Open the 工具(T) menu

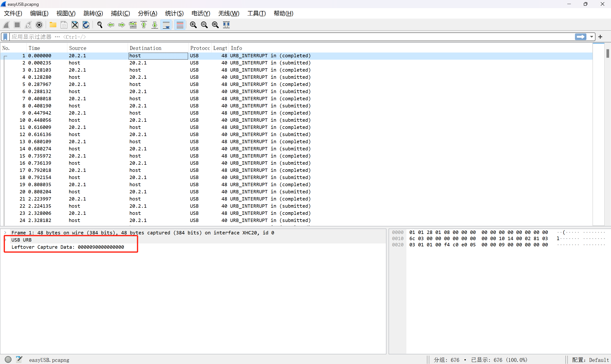257,14
